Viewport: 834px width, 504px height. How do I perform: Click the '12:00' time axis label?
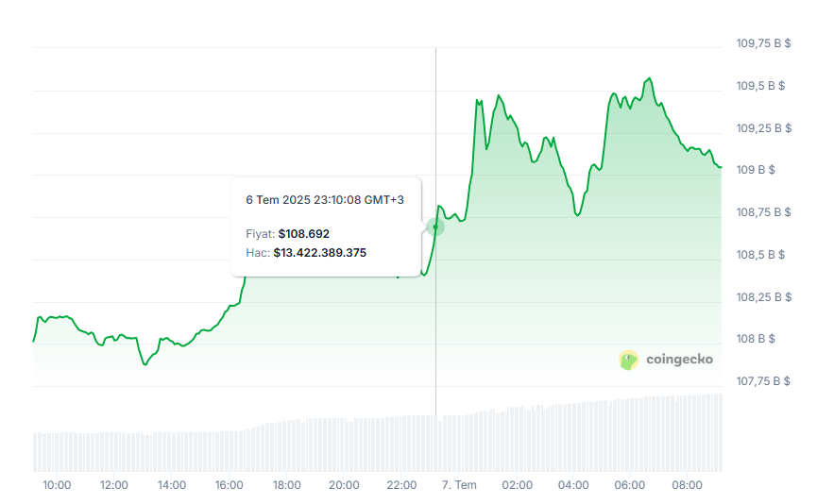click(114, 485)
